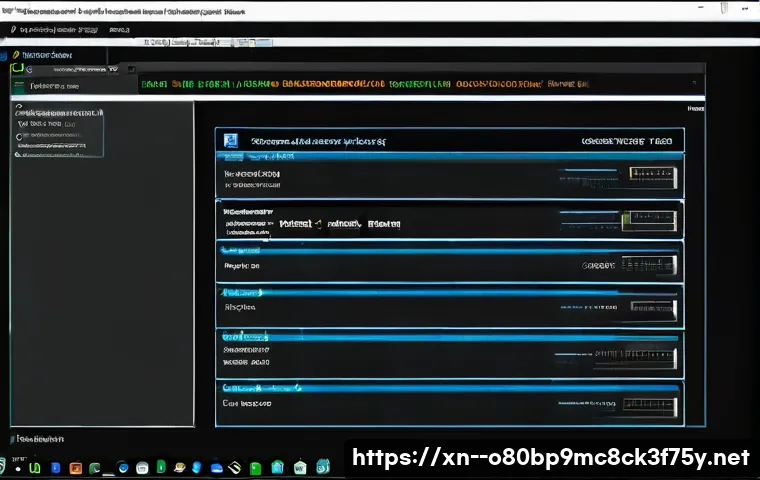The width and height of the screenshot is (760, 480).
Task: Open the blue cloud icon in the taskbar
Action: (x=215, y=467)
